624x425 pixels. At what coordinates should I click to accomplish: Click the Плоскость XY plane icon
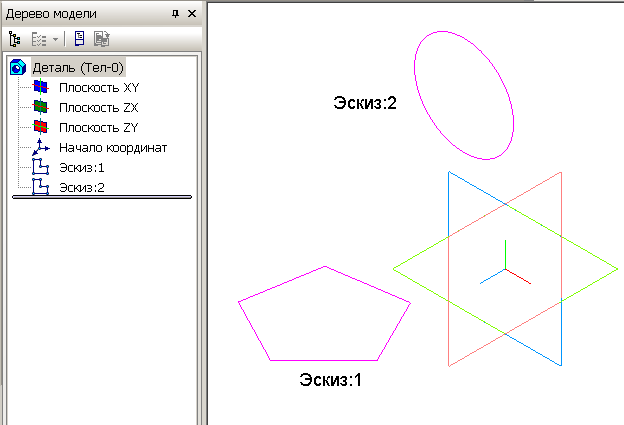coord(40,87)
